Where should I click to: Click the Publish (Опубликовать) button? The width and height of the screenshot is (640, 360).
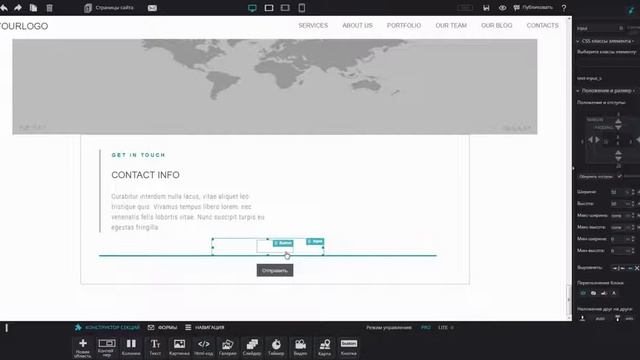click(x=533, y=7)
